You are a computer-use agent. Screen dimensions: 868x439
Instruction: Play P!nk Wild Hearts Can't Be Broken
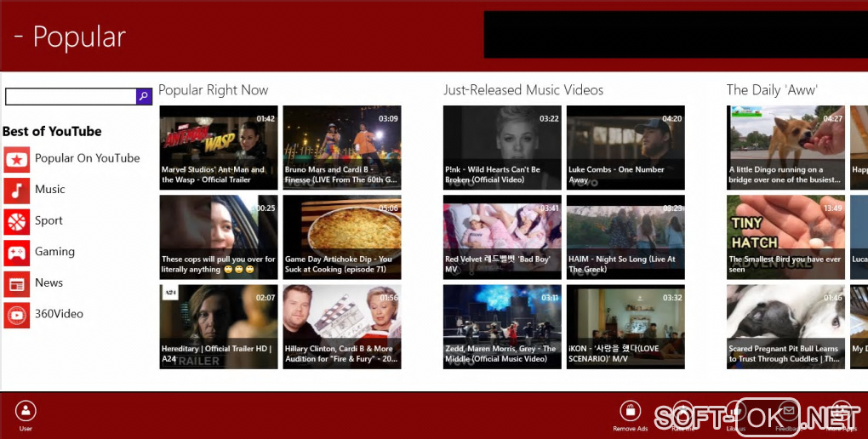click(502, 148)
